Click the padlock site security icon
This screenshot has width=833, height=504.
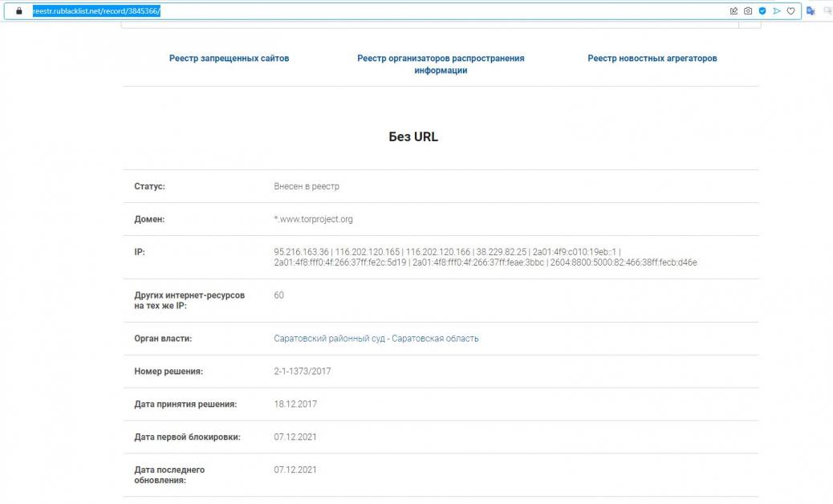point(19,10)
